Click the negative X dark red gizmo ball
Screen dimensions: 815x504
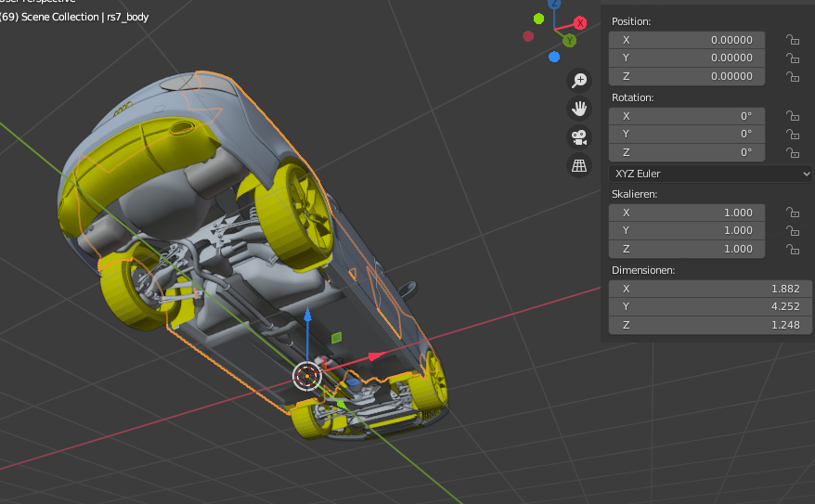point(528,36)
